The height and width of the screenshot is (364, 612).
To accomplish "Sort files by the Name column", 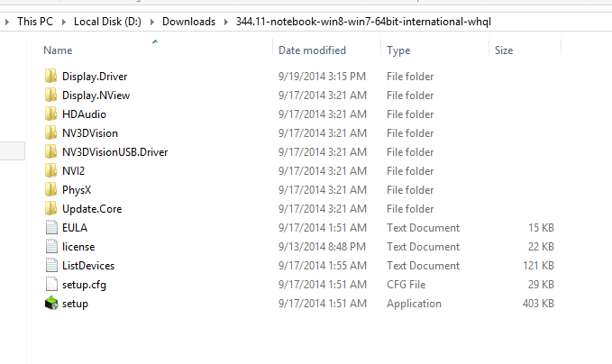I will pyautogui.click(x=58, y=50).
